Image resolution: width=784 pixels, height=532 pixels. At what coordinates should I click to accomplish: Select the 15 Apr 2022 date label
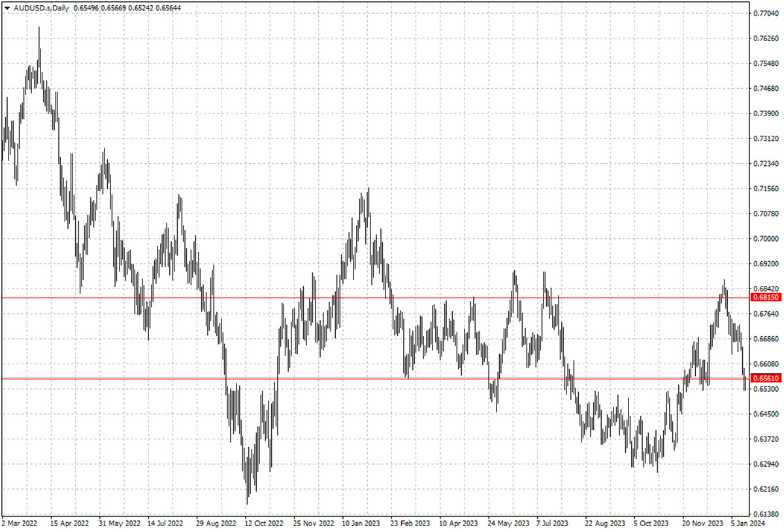pyautogui.click(x=70, y=524)
